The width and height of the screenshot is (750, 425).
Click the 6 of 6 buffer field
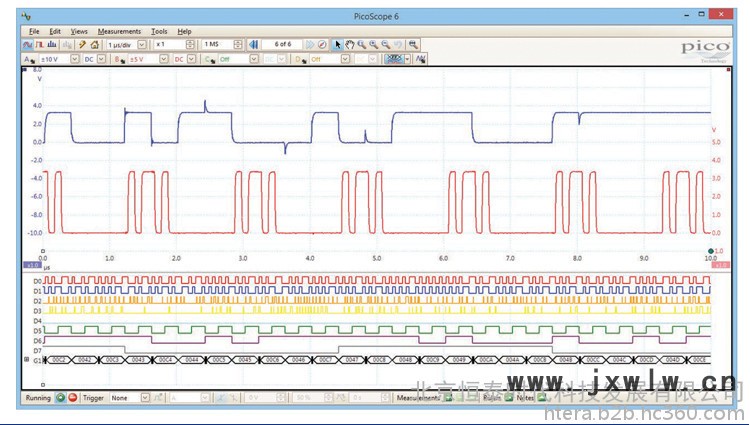(282, 44)
